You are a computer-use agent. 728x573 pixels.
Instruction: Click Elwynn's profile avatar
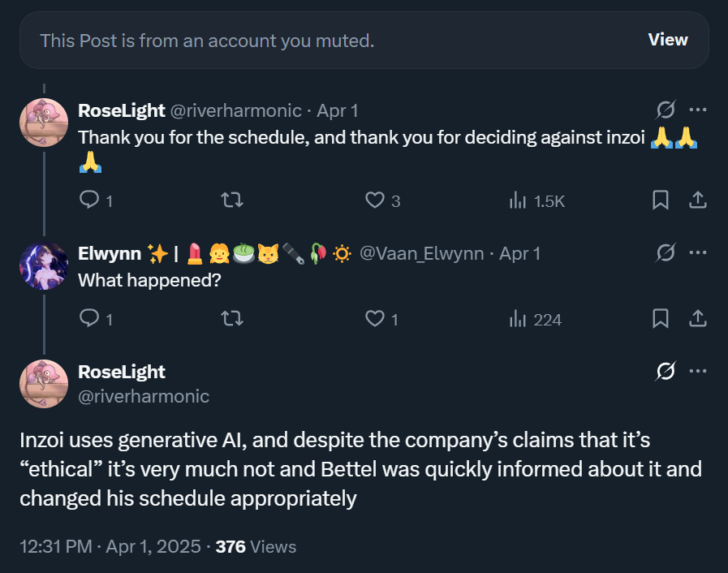[x=44, y=266]
